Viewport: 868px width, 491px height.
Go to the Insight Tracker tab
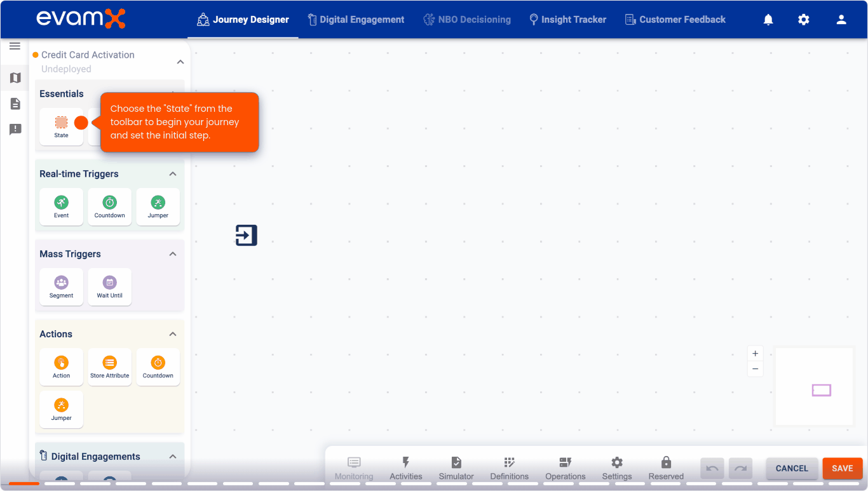(567, 20)
